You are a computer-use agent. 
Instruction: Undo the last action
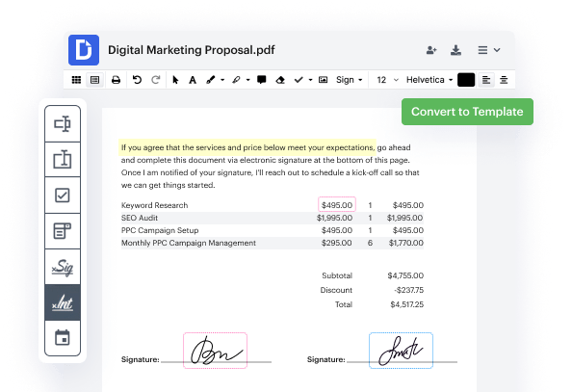coord(137,80)
